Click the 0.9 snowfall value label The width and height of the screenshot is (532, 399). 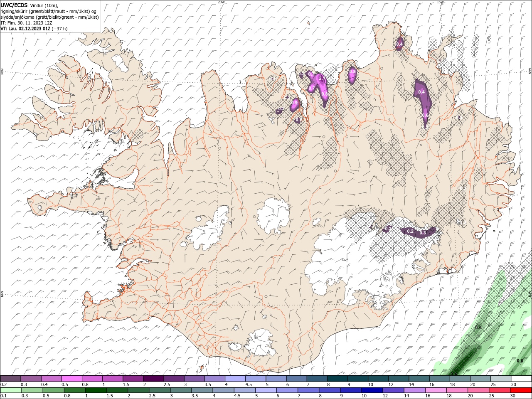click(x=295, y=103)
